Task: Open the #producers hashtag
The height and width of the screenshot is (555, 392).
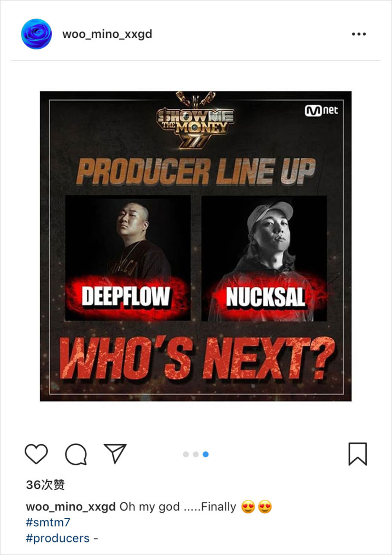Action: coord(58,538)
